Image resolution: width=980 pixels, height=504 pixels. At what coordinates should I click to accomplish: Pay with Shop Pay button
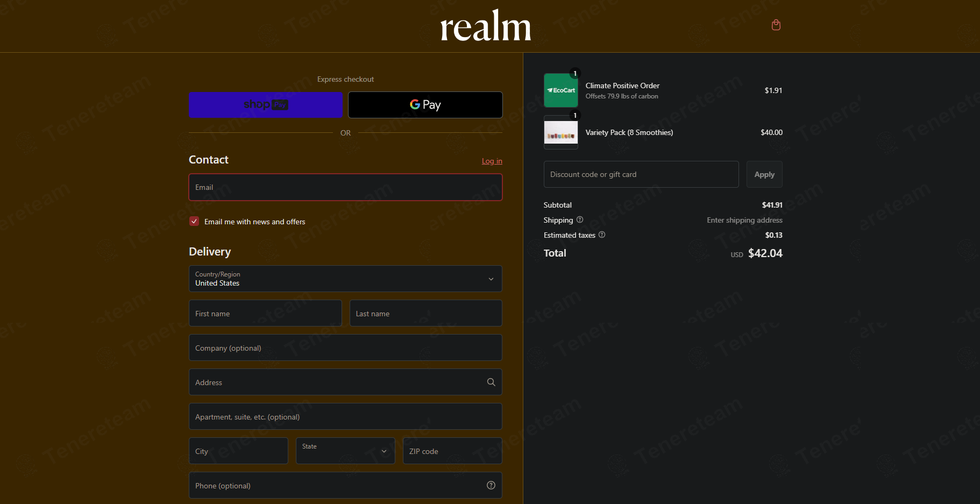pyautogui.click(x=266, y=105)
